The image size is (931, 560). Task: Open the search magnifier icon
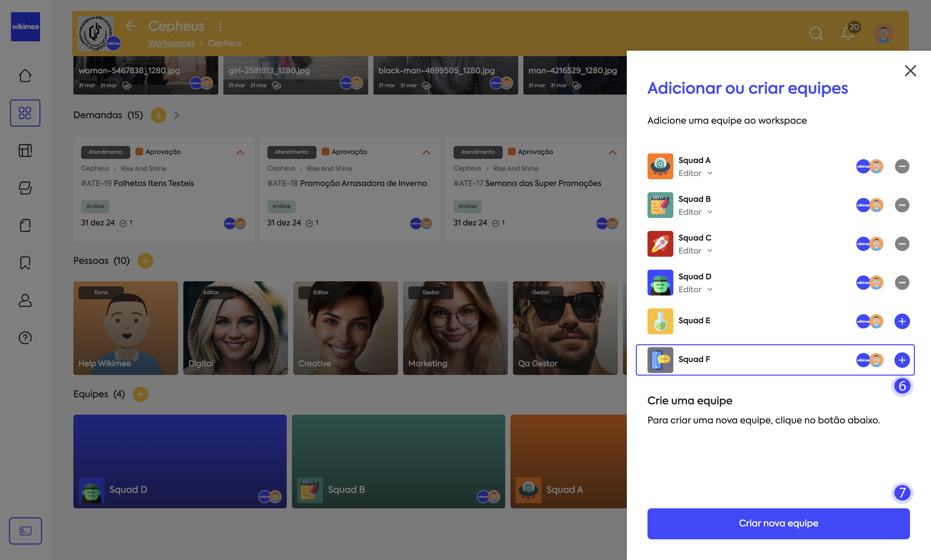point(816,34)
